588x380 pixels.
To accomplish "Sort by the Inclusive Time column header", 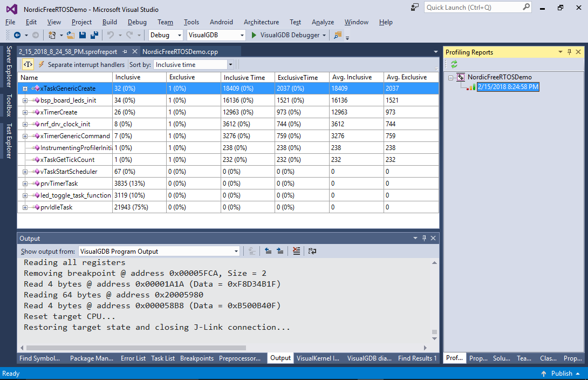I will (x=248, y=77).
